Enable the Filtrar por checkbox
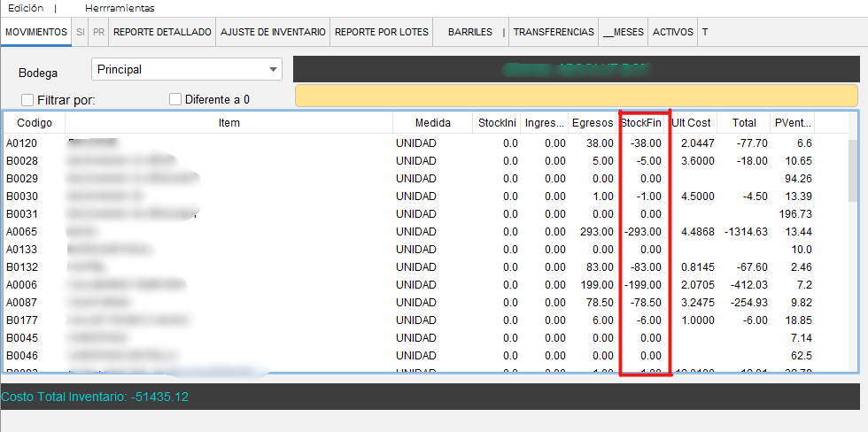 (27, 100)
